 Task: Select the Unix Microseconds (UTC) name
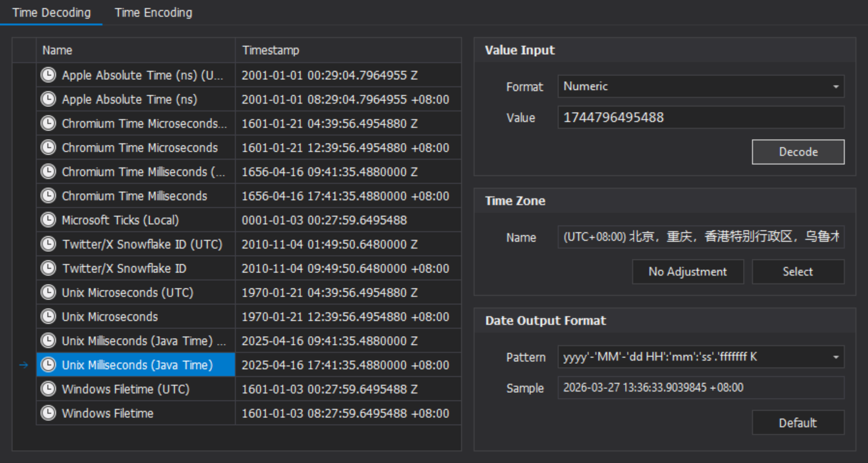[x=128, y=292]
